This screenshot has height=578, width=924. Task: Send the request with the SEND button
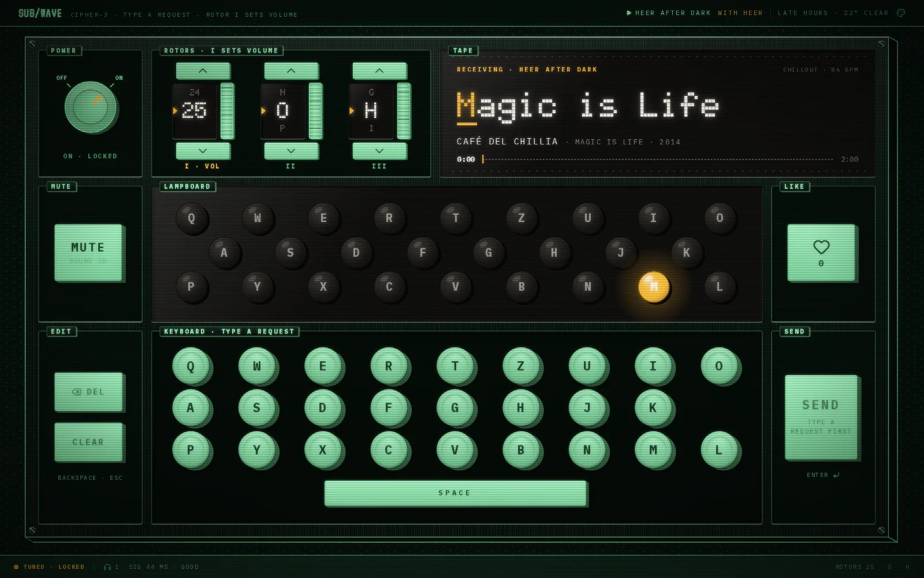821,417
